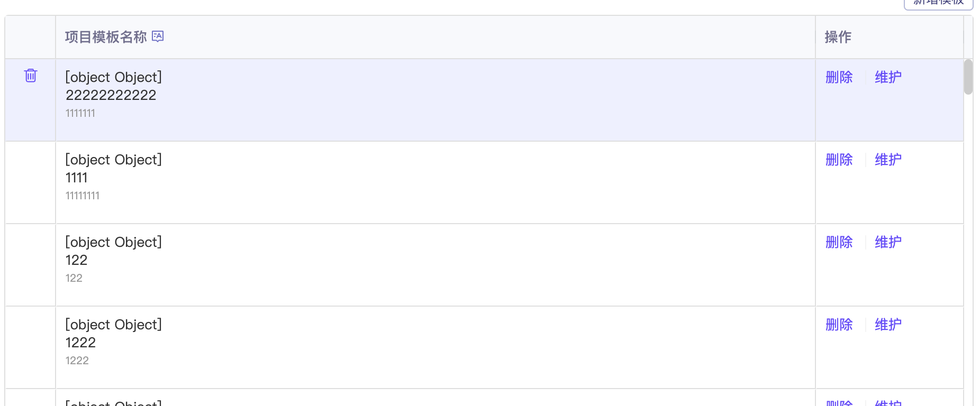This screenshot has width=980, height=406.
Task: Select the row named 122
Action: point(484,265)
